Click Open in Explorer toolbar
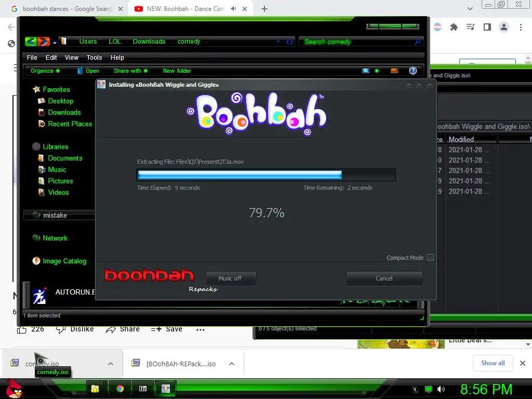 88,71
